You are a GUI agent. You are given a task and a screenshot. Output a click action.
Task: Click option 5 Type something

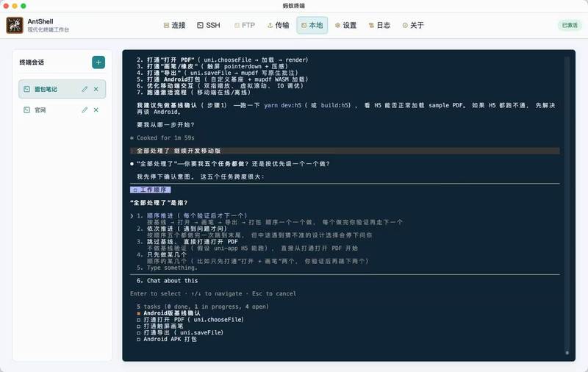click(x=167, y=268)
